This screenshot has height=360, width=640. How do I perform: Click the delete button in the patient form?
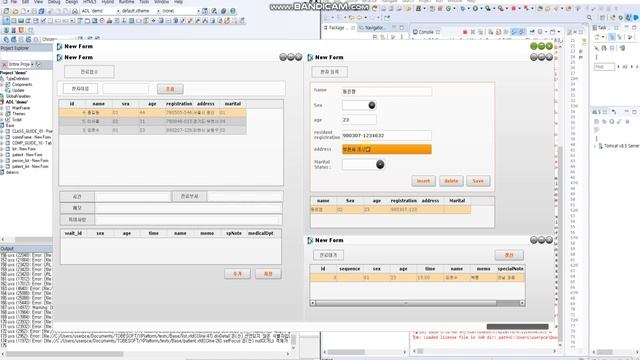tap(451, 181)
